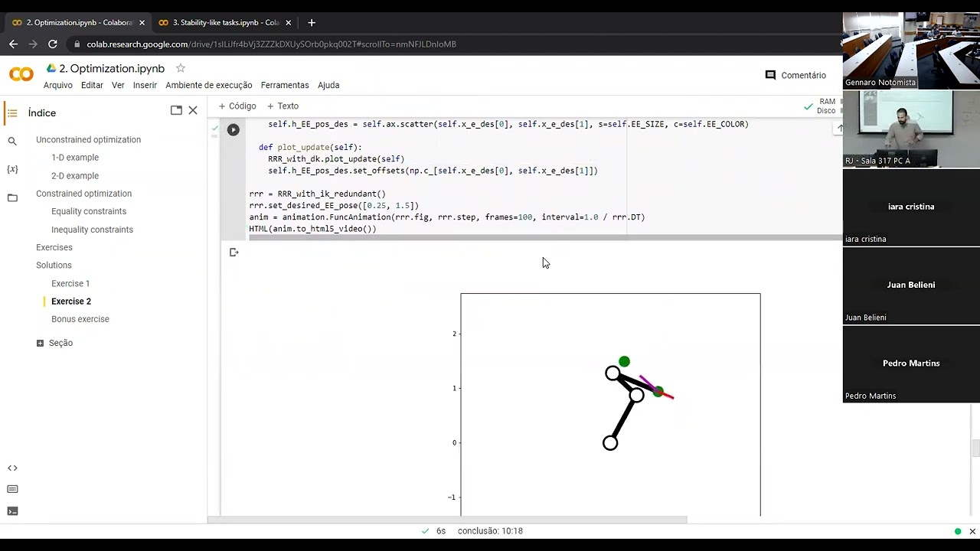Open the Ambiente de execução menu
This screenshot has width=980, height=551.
[x=209, y=85]
